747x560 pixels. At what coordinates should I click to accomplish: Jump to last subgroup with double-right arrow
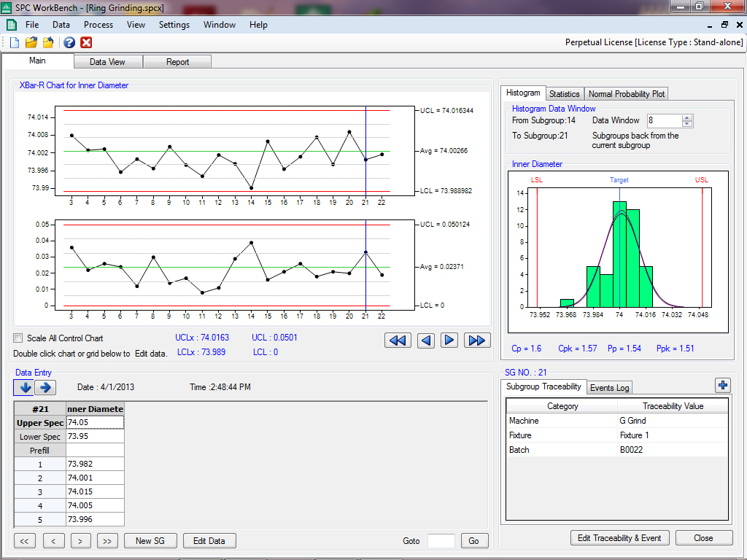click(x=477, y=340)
